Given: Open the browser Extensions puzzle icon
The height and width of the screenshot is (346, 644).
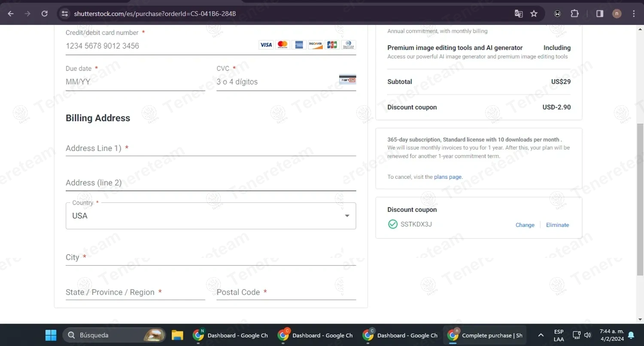Looking at the screenshot, I should pyautogui.click(x=574, y=14).
